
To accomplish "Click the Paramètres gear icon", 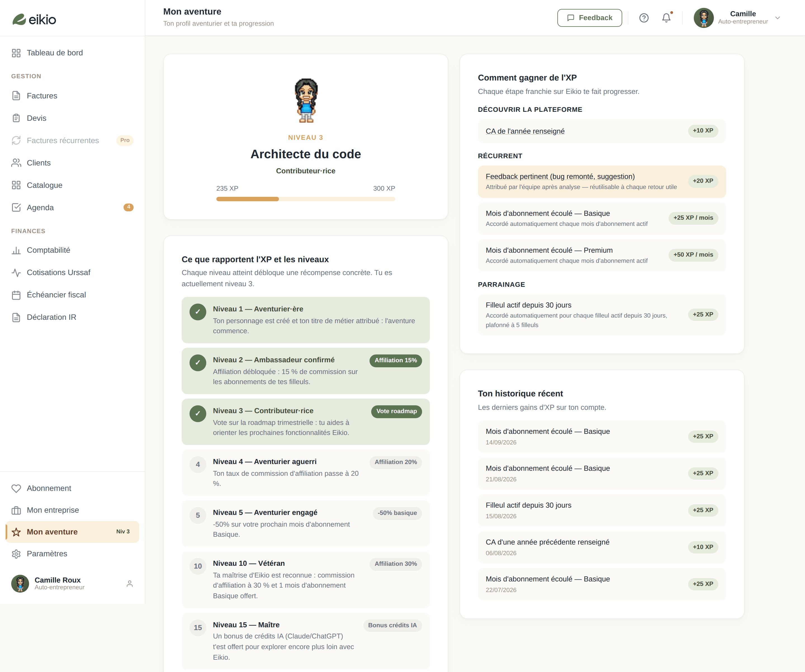I will click(x=16, y=554).
